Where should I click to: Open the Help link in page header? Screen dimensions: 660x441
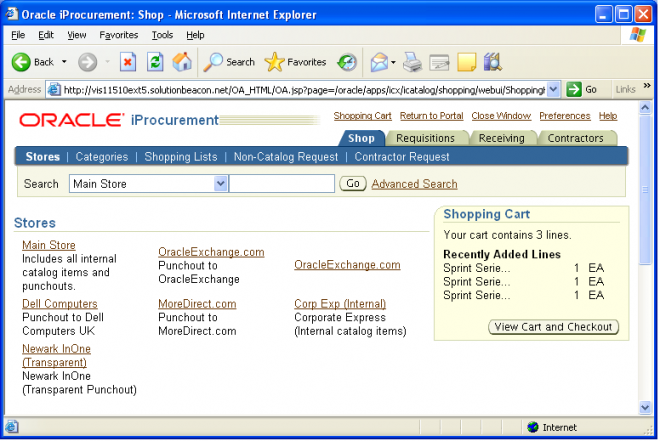(608, 116)
